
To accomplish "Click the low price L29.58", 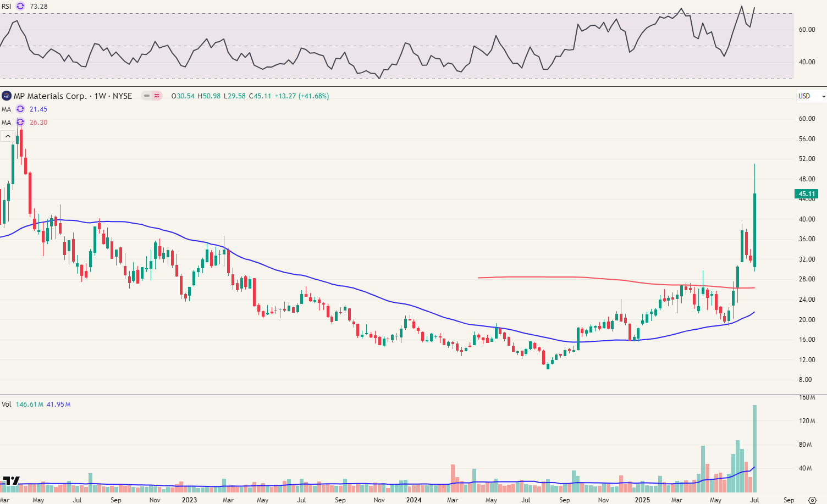I will coord(235,96).
